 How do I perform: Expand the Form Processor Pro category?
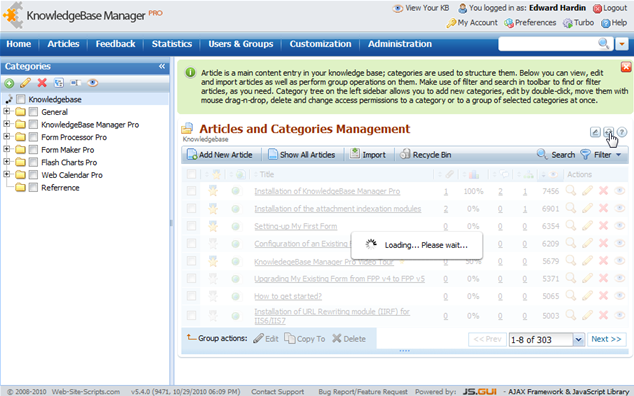[6, 136]
